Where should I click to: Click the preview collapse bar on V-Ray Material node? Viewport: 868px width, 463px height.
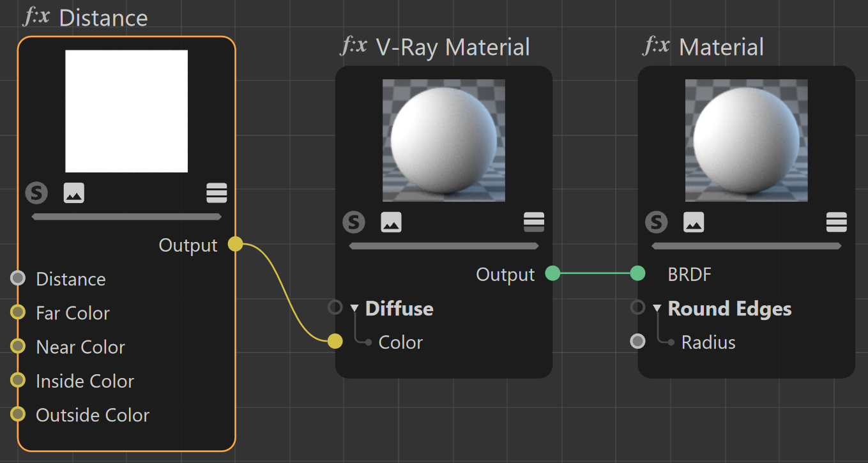coord(444,246)
